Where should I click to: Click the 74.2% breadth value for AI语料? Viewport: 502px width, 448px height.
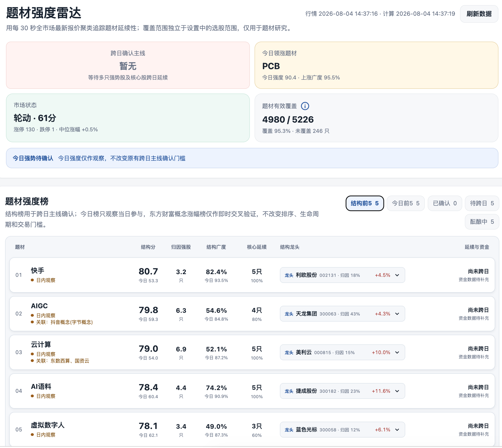(x=216, y=388)
